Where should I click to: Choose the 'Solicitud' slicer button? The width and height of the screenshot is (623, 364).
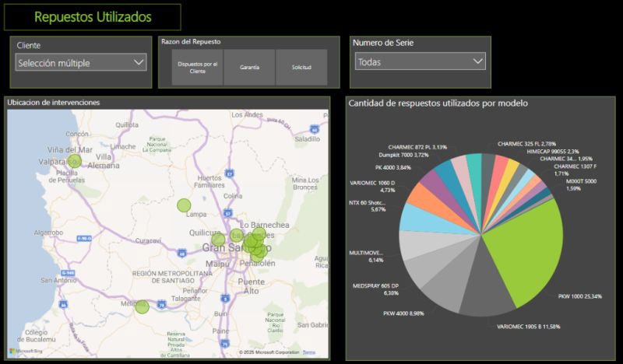[301, 67]
